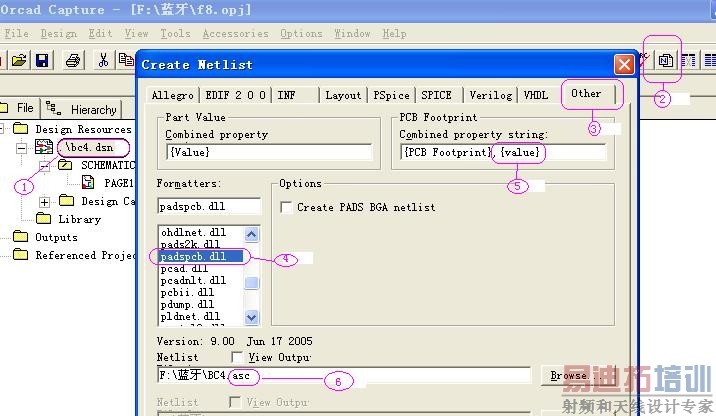This screenshot has width=716, height=416.
Task: Open the View menu
Action: pos(136,33)
